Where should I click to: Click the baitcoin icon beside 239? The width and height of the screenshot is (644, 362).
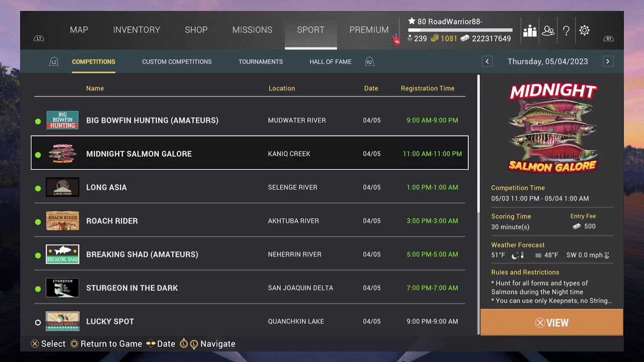410,39
